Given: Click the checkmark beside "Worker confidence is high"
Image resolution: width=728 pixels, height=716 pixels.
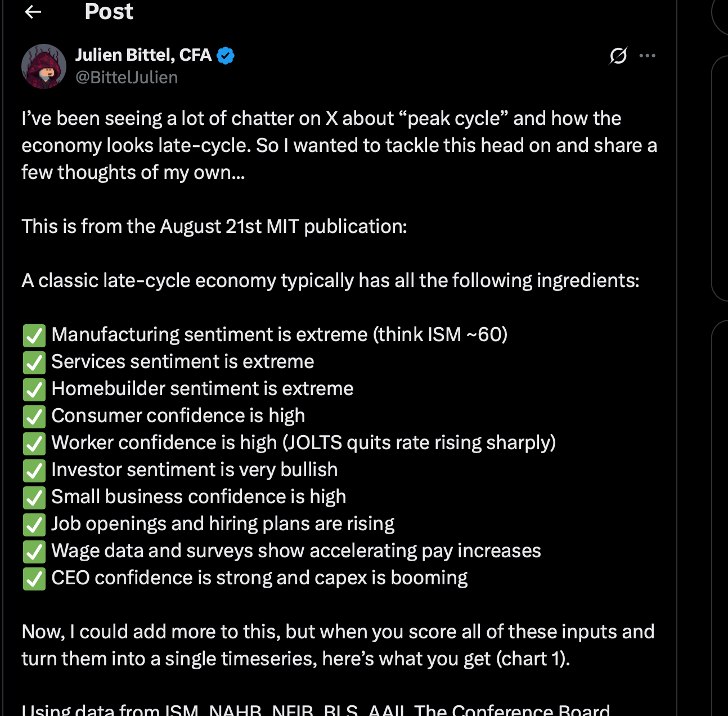Looking at the screenshot, I should (34, 444).
